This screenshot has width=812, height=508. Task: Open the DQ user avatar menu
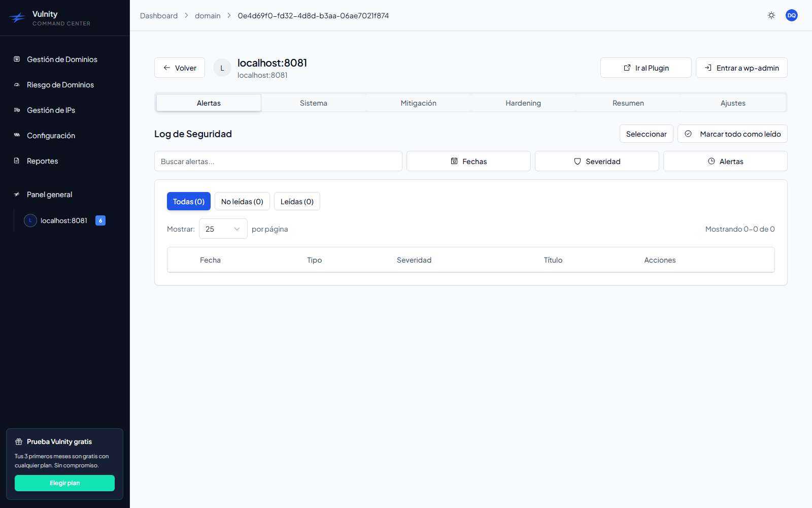pyautogui.click(x=792, y=15)
